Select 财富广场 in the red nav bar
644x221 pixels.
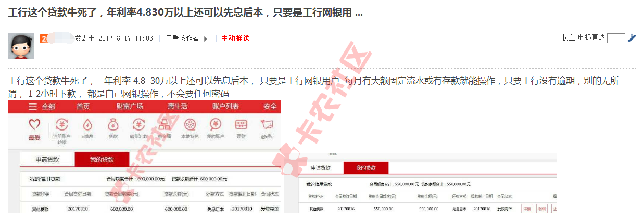point(130,107)
